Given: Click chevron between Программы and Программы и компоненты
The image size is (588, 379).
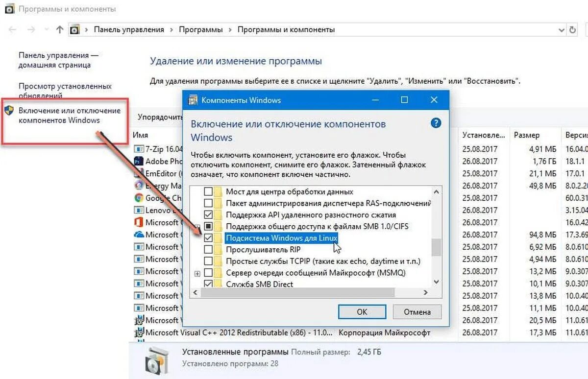Looking at the screenshot, I should pyautogui.click(x=230, y=30).
